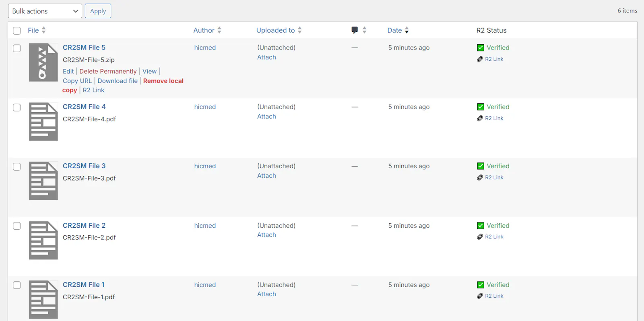
Task: Open the CR2SM File 4 document thumbnail icon
Action: point(43,121)
